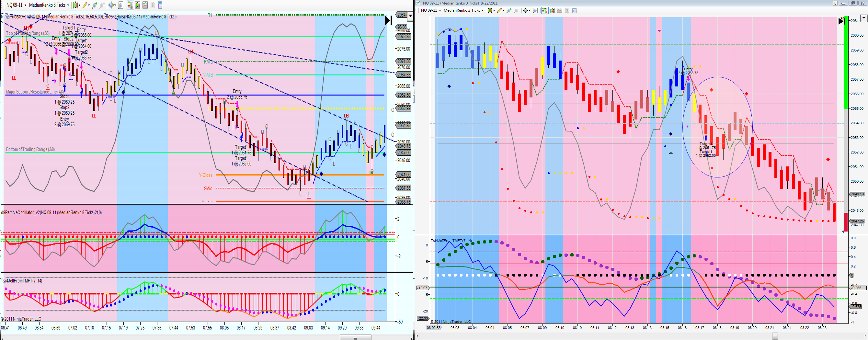Click horizontal scrollbar thumb under 8 Ticks chart
This screenshot has width=868, height=340.
356,338
